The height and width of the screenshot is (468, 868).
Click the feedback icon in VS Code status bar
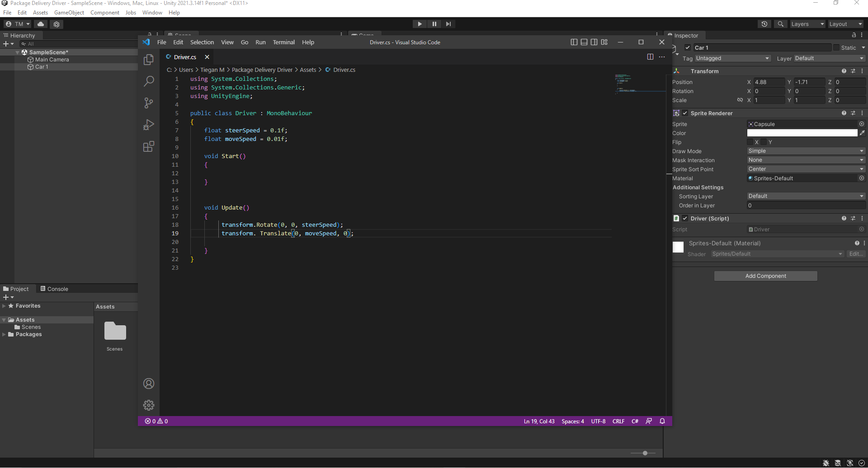(x=649, y=421)
